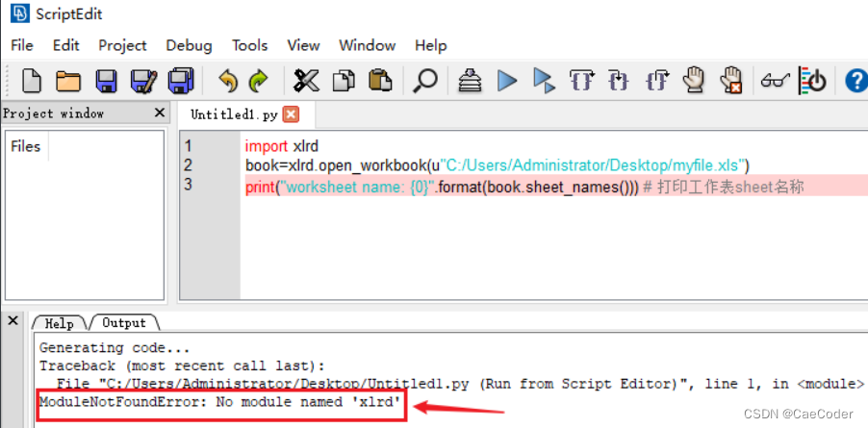Open the Debug menu
Screen dimensions: 868x428
pos(189,45)
